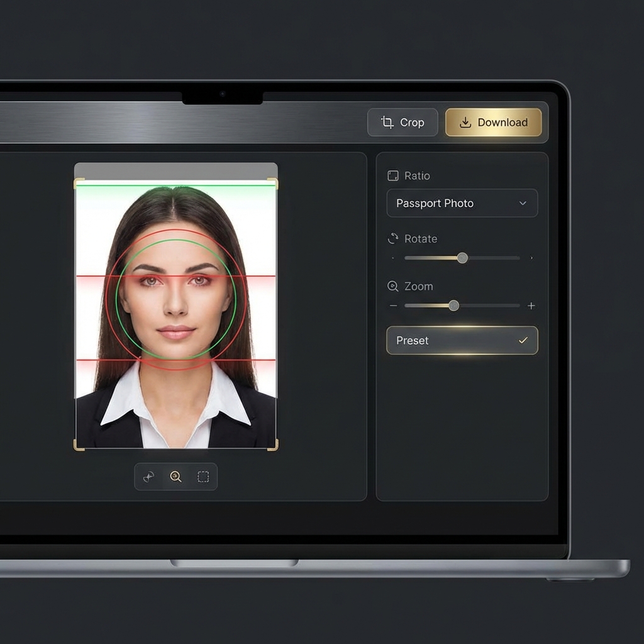Click the download arrow icon on Download button

[x=465, y=123]
